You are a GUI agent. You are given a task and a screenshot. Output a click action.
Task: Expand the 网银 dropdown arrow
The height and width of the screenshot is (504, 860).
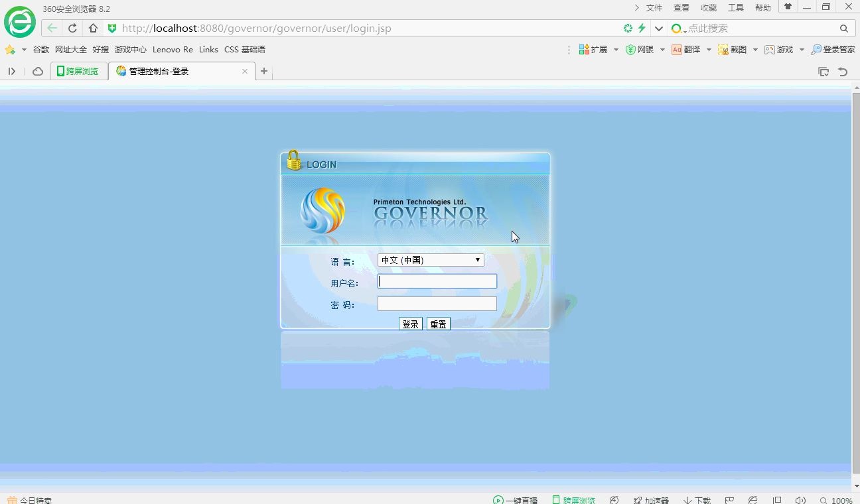[662, 50]
